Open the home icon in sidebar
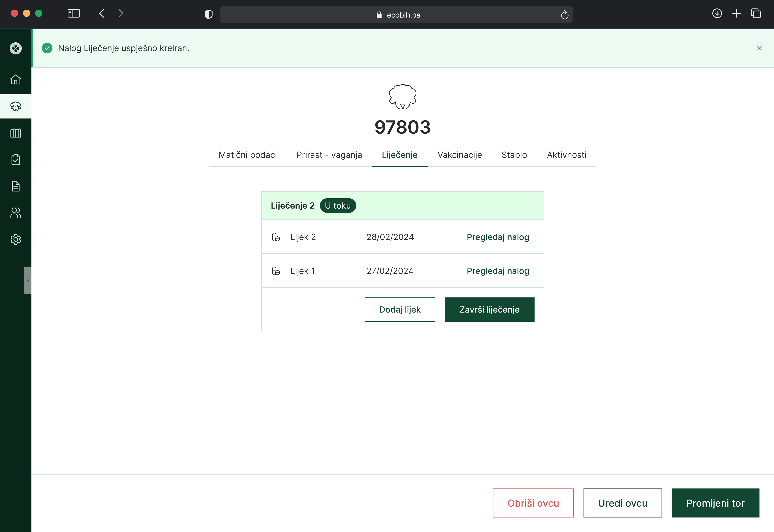 pos(16,80)
